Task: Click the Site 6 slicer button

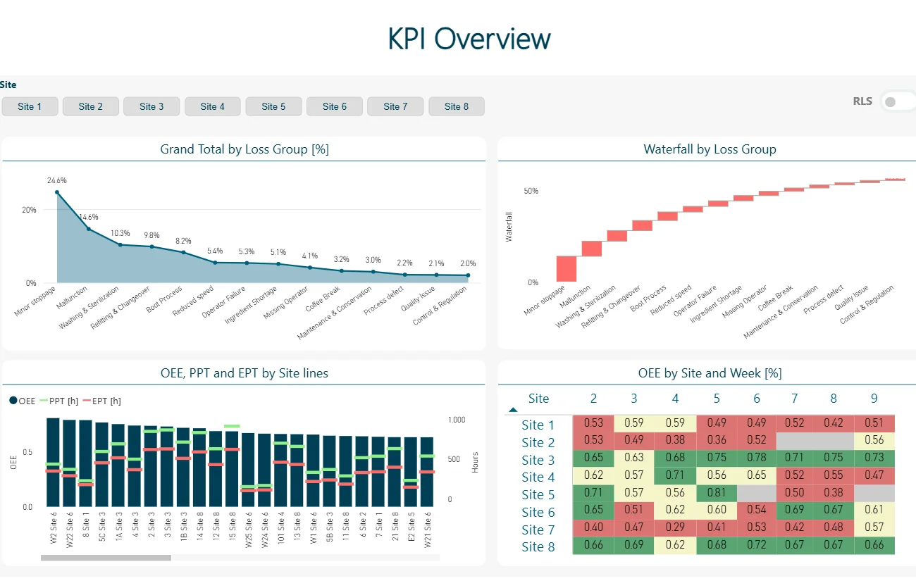Action: pyautogui.click(x=335, y=106)
